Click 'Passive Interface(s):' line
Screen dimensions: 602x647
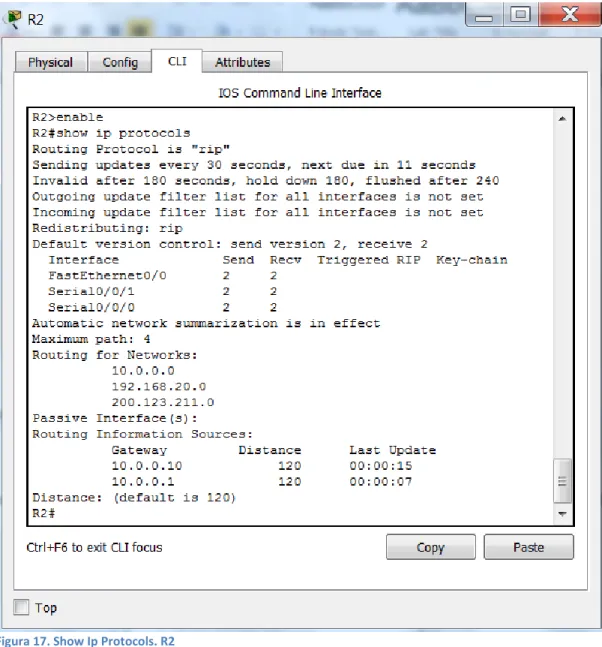click(x=115, y=418)
